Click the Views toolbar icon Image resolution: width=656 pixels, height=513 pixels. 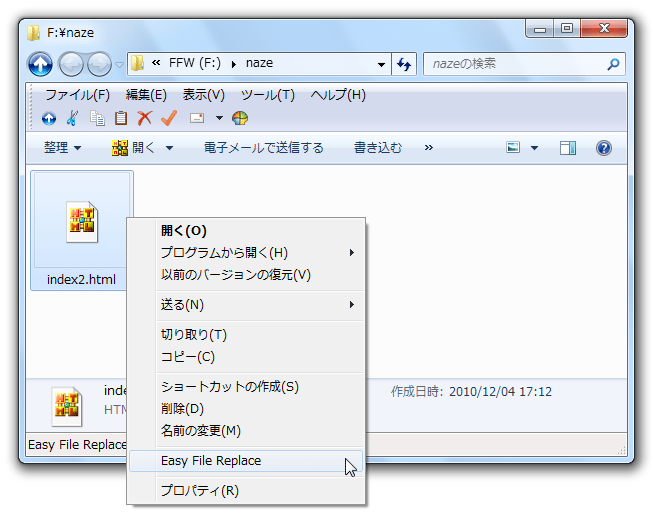coord(197,118)
